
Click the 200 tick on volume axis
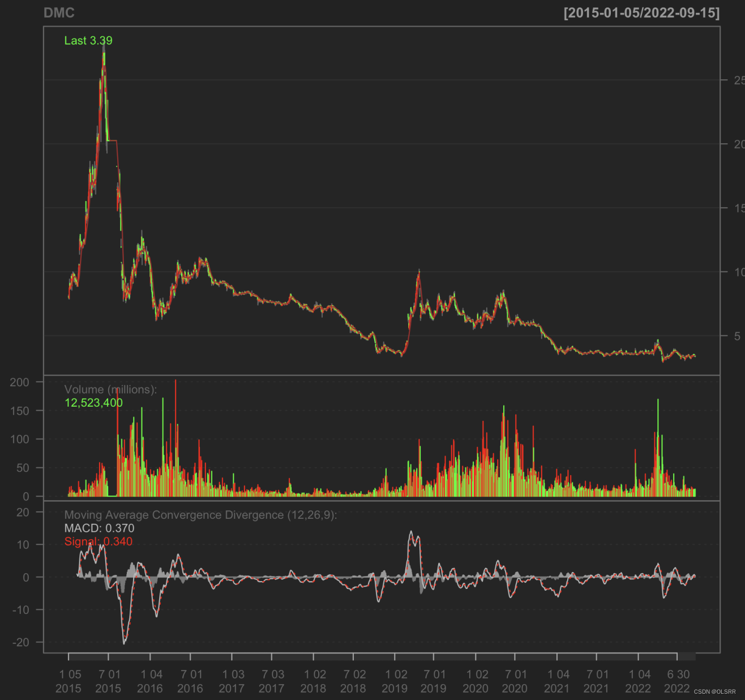[x=19, y=382]
